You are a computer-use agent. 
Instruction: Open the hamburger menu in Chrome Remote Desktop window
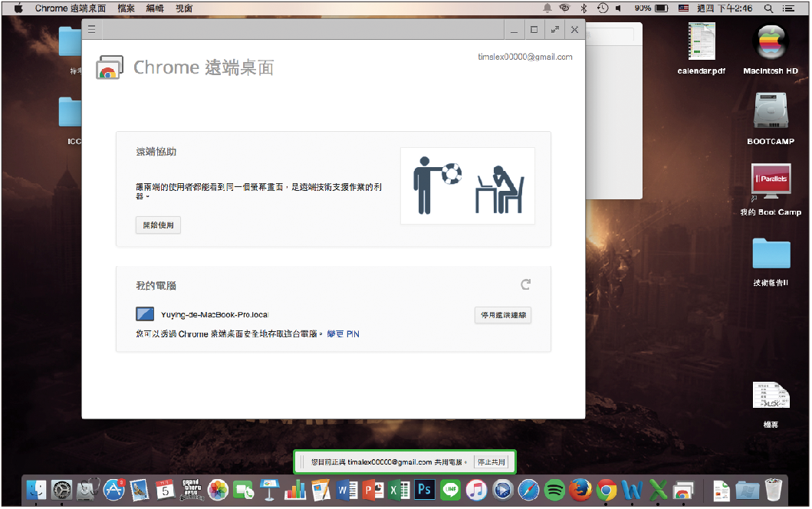pyautogui.click(x=92, y=30)
